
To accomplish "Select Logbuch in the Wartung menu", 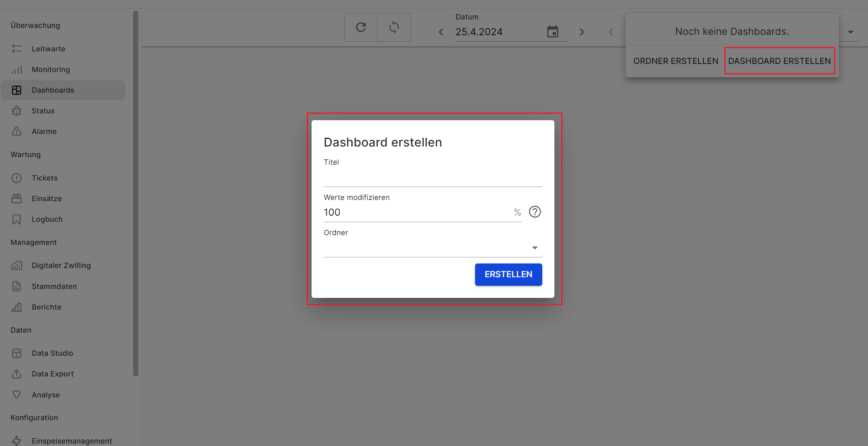I will point(47,219).
